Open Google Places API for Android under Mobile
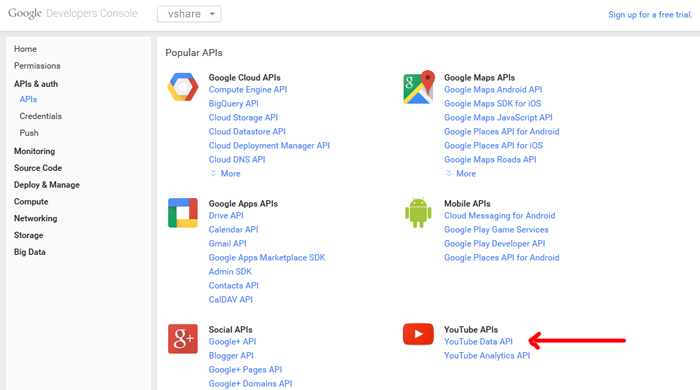Screen dimensions: 700x390 (501, 257)
